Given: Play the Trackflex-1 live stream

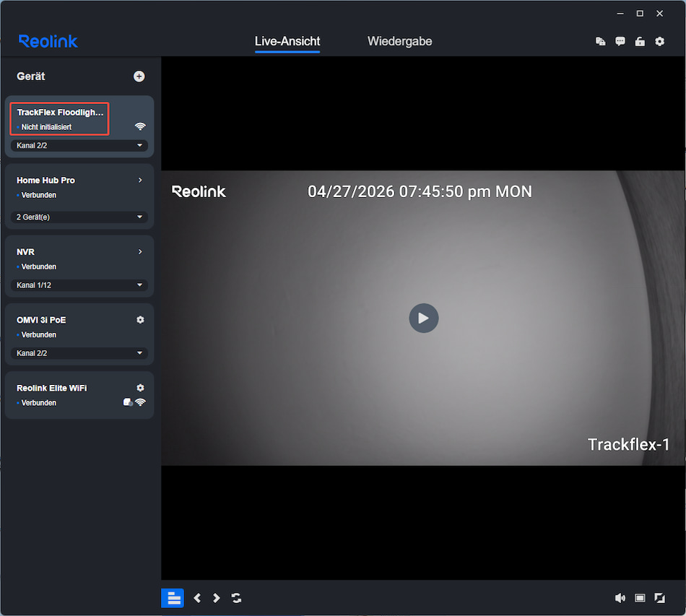Looking at the screenshot, I should pyautogui.click(x=423, y=318).
